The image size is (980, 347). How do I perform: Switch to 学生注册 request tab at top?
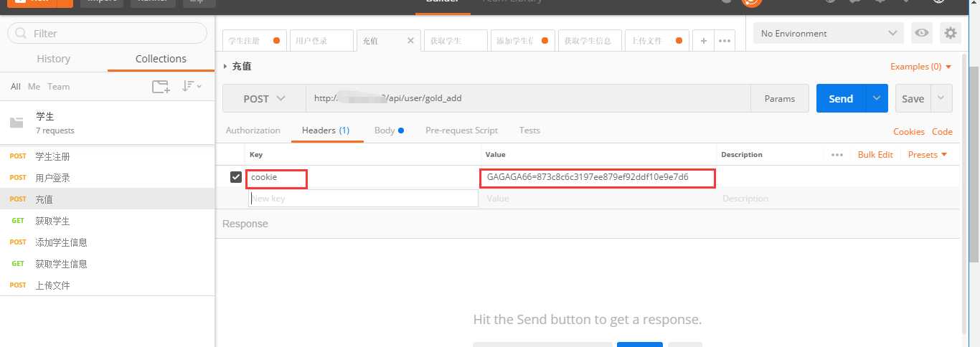click(255, 41)
